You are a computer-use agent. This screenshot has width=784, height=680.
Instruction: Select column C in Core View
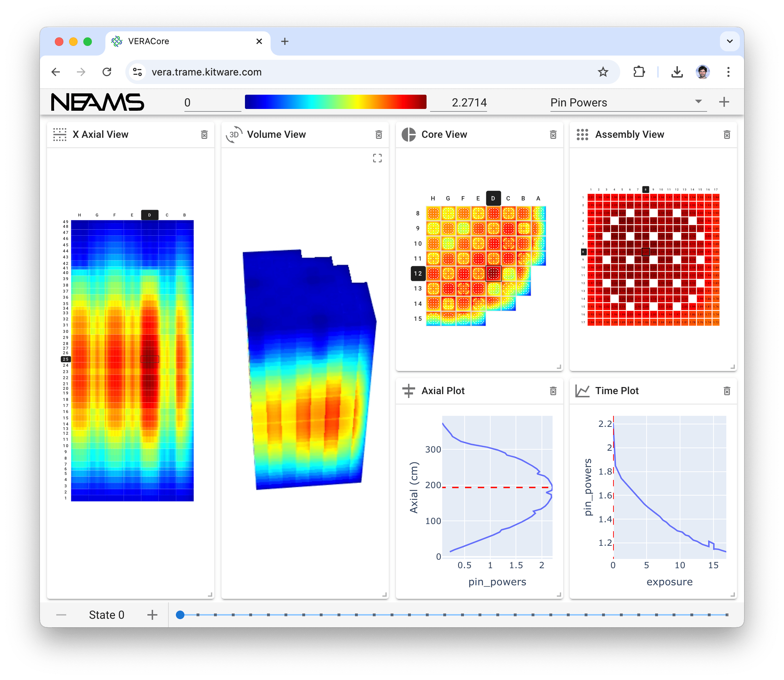point(508,198)
